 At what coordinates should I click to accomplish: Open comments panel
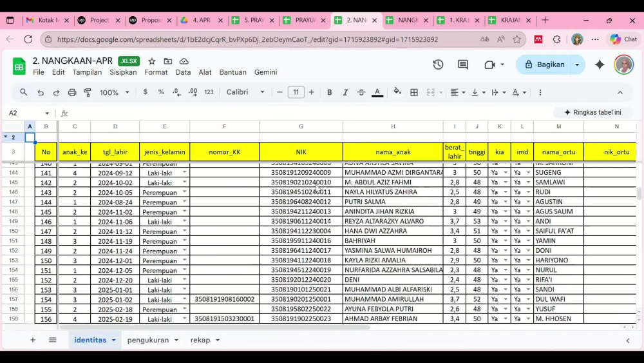463,64
